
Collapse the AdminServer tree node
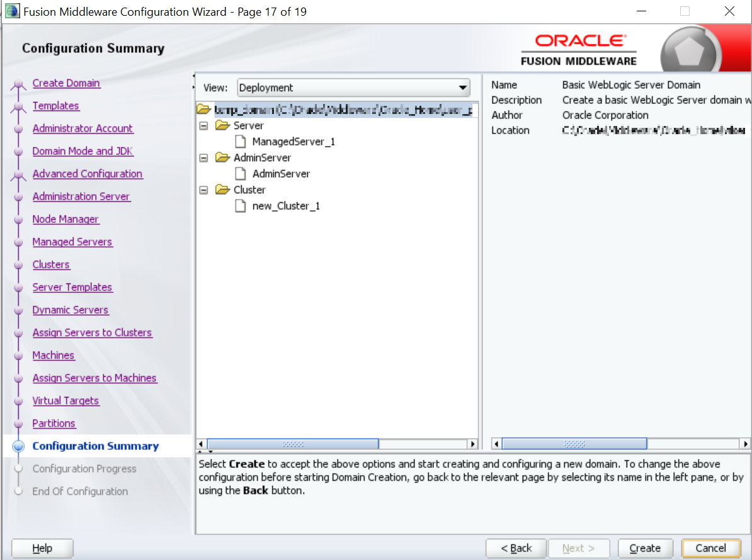pyautogui.click(x=204, y=158)
